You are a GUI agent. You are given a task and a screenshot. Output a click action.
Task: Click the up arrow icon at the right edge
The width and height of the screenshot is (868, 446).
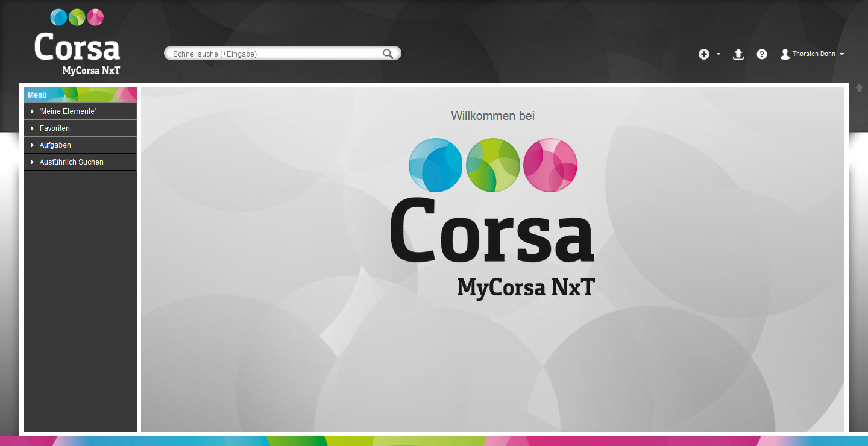coord(860,88)
